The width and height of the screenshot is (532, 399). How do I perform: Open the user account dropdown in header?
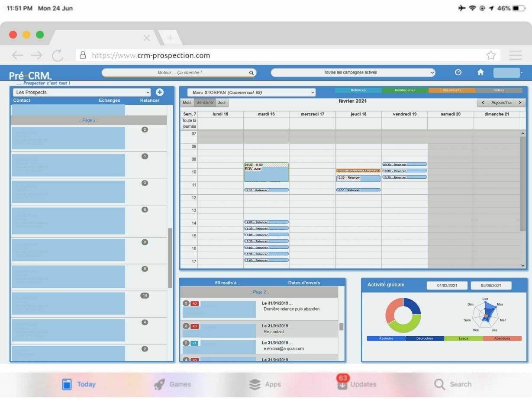[x=508, y=73]
